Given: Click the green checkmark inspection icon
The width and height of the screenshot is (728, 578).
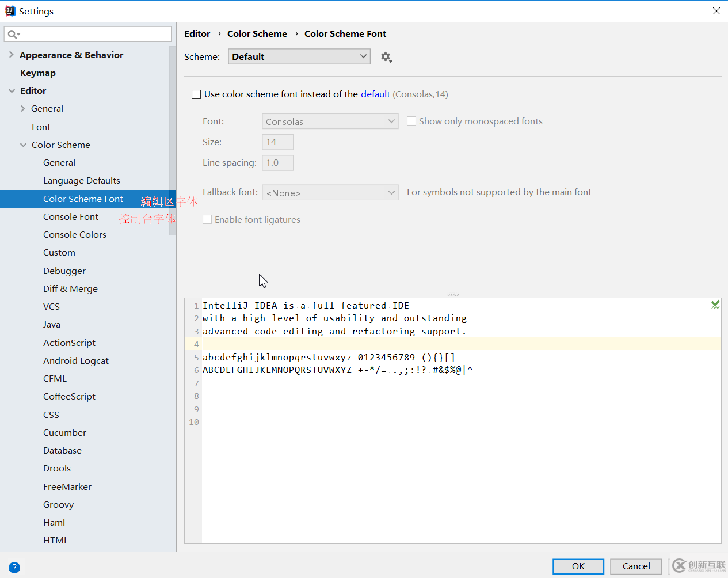Looking at the screenshot, I should click(715, 305).
